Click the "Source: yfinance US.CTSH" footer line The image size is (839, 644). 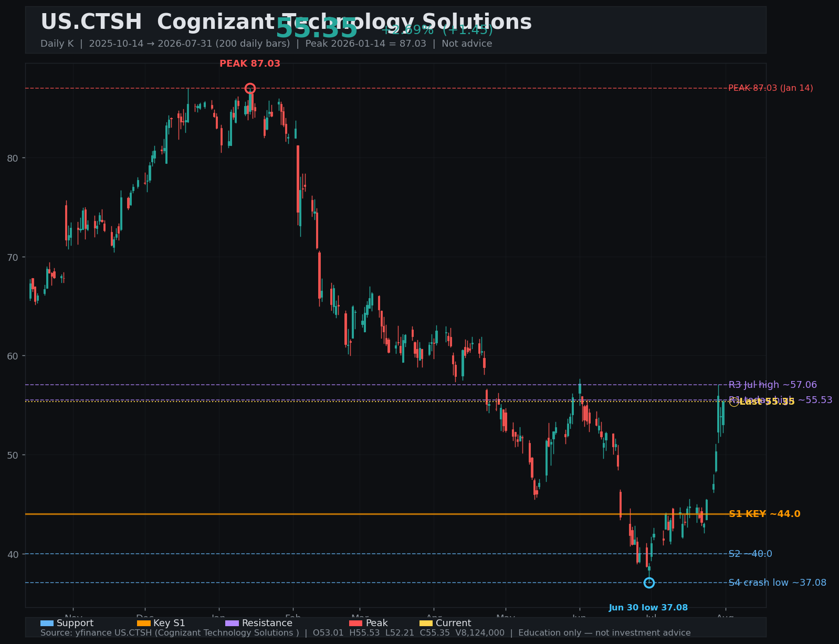pyautogui.click(x=365, y=633)
